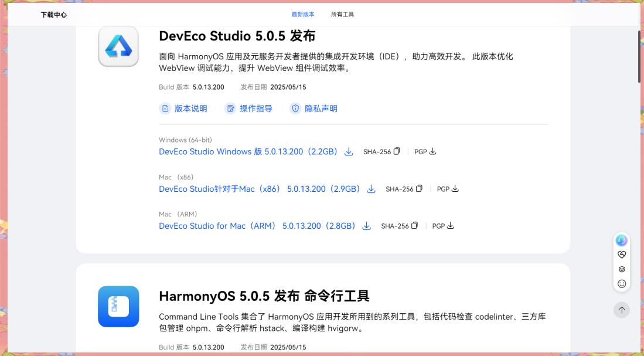The width and height of the screenshot is (644, 356).
Task: Click the 隐私声明 shield icon
Action: point(295,109)
